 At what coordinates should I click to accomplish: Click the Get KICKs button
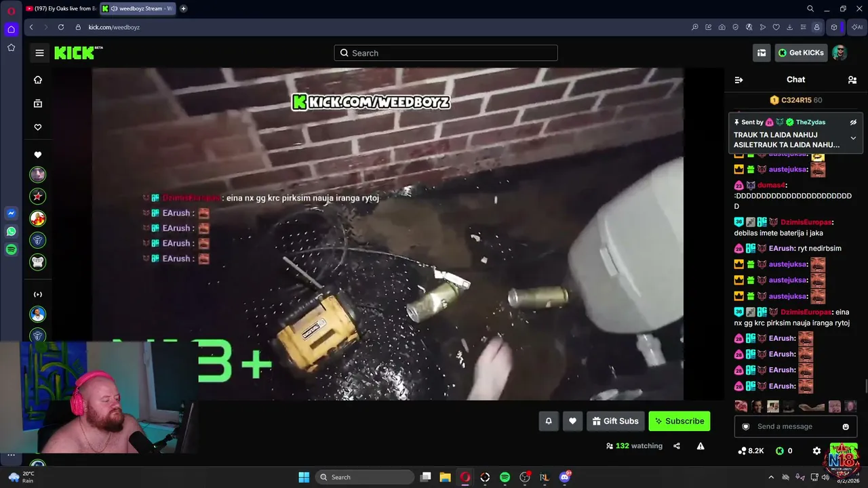(801, 53)
